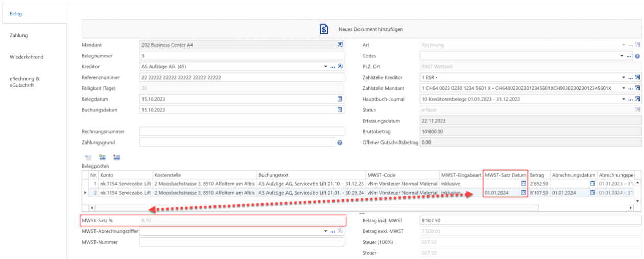Expand the Art dropdown arrow
The image size is (644, 259).
[x=623, y=45]
